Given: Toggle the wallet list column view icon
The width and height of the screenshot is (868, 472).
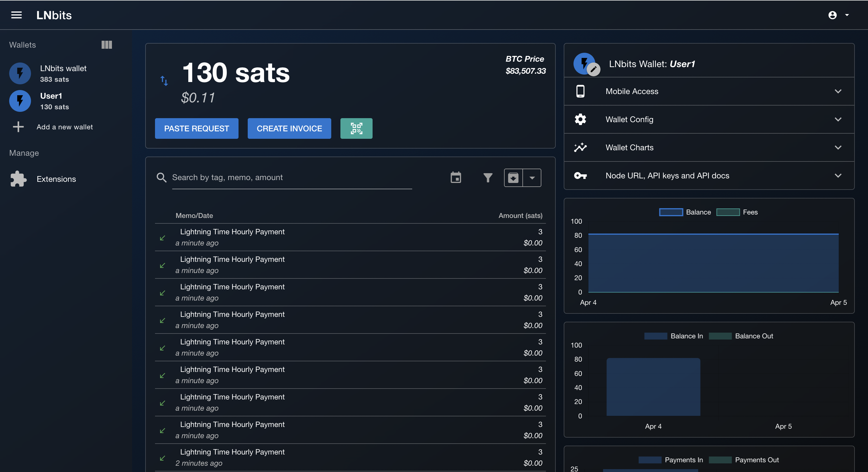Looking at the screenshot, I should tap(106, 45).
